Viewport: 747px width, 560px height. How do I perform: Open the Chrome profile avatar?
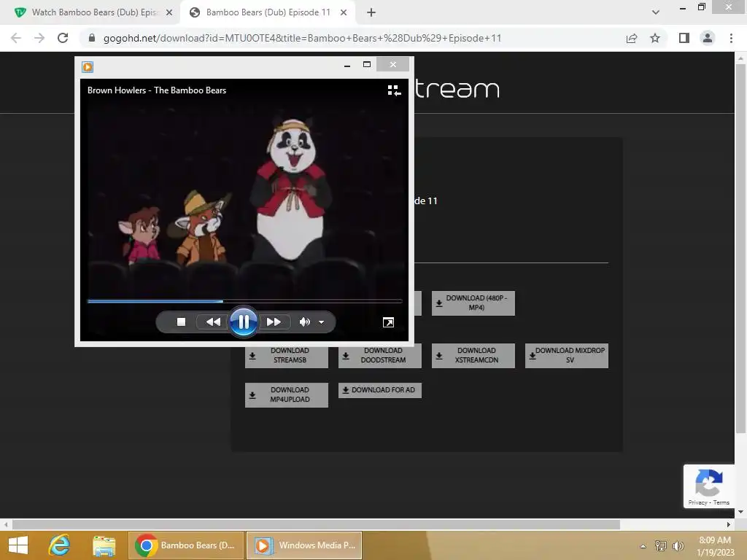tap(708, 38)
